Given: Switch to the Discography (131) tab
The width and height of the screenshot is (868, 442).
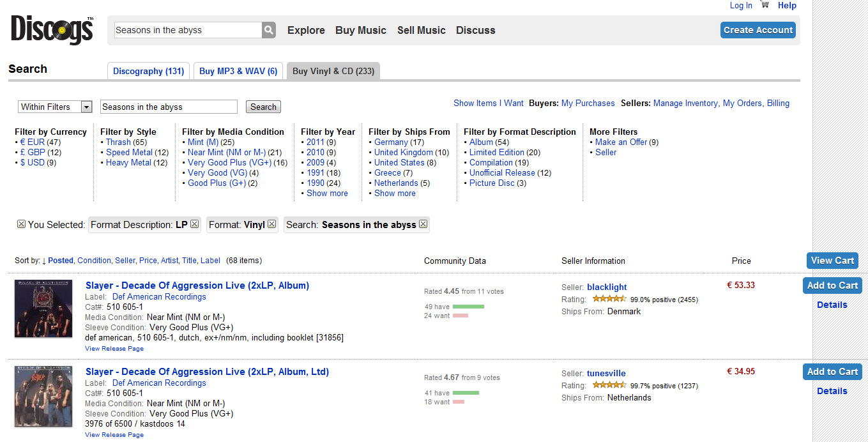Looking at the screenshot, I should 148,71.
